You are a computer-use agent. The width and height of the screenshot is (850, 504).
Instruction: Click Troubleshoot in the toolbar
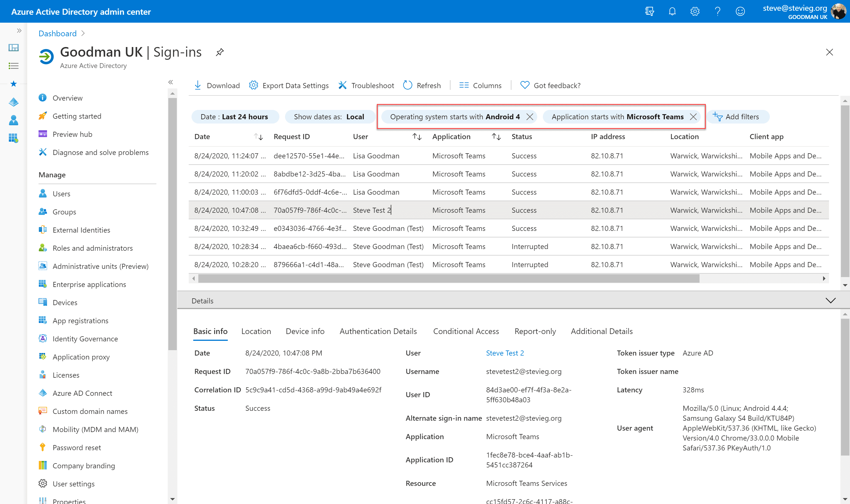click(366, 86)
